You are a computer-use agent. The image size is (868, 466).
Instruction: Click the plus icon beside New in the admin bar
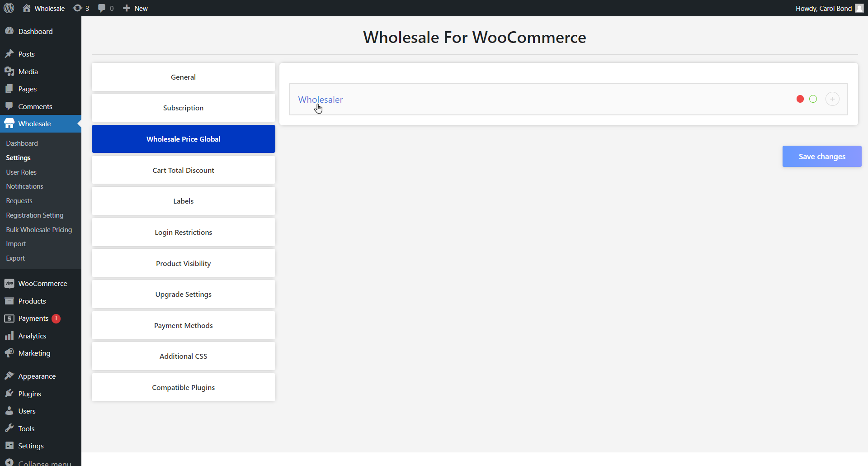(x=127, y=8)
